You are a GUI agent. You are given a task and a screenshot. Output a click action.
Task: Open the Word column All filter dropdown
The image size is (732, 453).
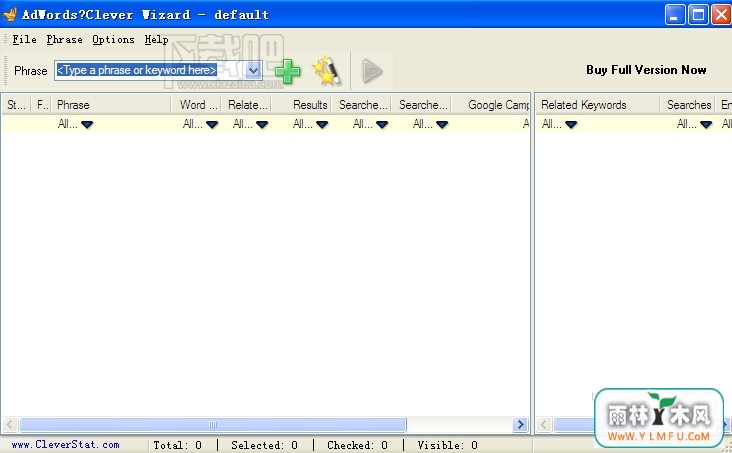pos(212,124)
